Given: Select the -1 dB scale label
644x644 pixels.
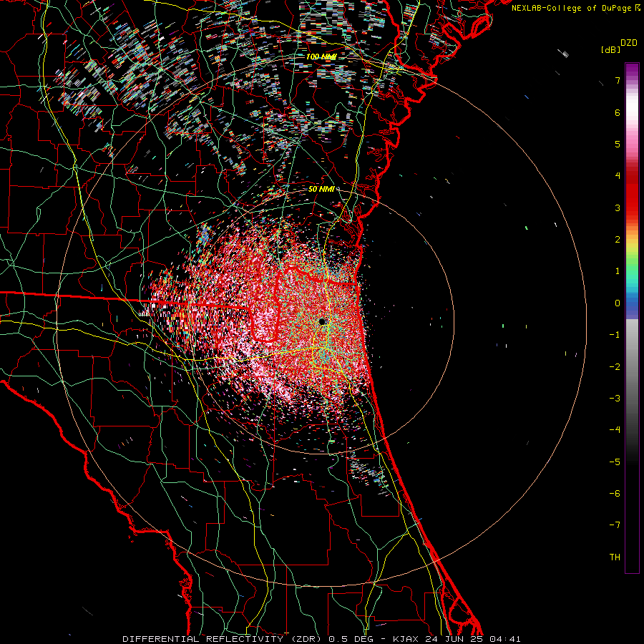Looking at the screenshot, I should tap(615, 335).
